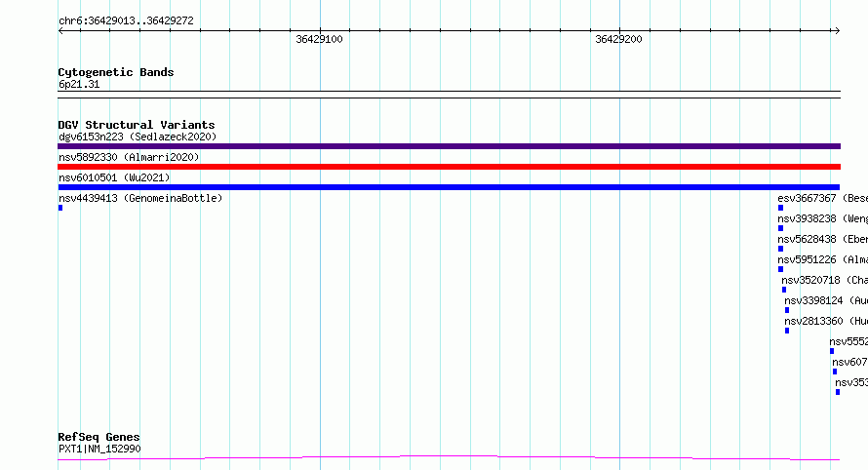
Task: Click the blue nsv6010501 variant bar
Action: [449, 187]
